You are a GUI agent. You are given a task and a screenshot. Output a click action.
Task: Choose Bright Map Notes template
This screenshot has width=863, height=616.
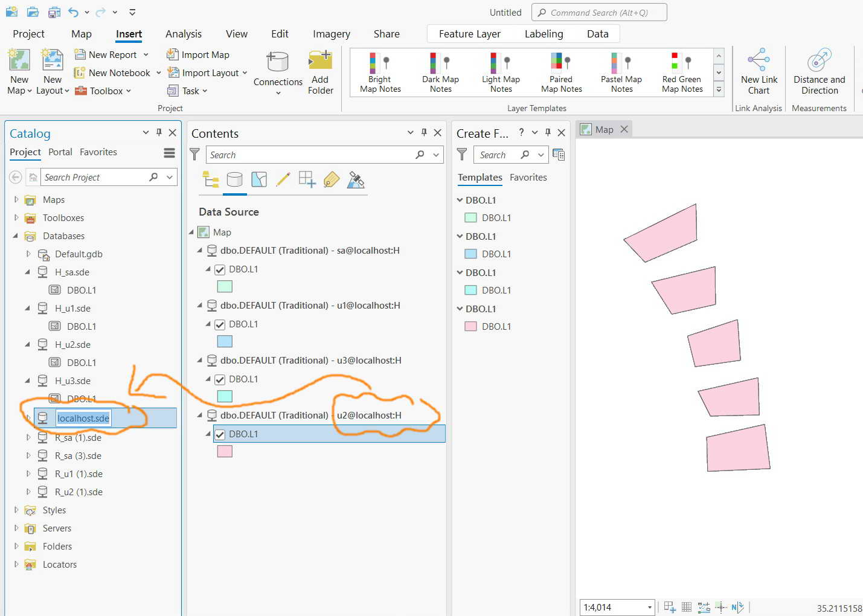click(x=380, y=72)
